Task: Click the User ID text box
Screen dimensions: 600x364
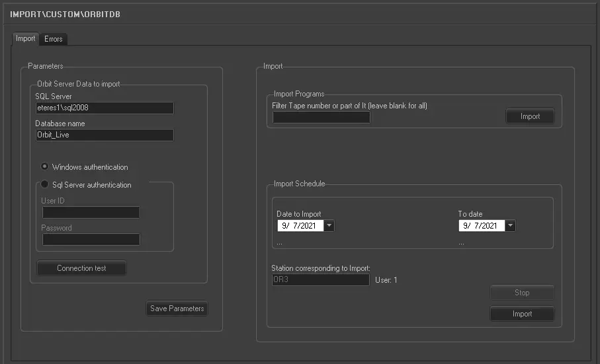Action: point(91,213)
